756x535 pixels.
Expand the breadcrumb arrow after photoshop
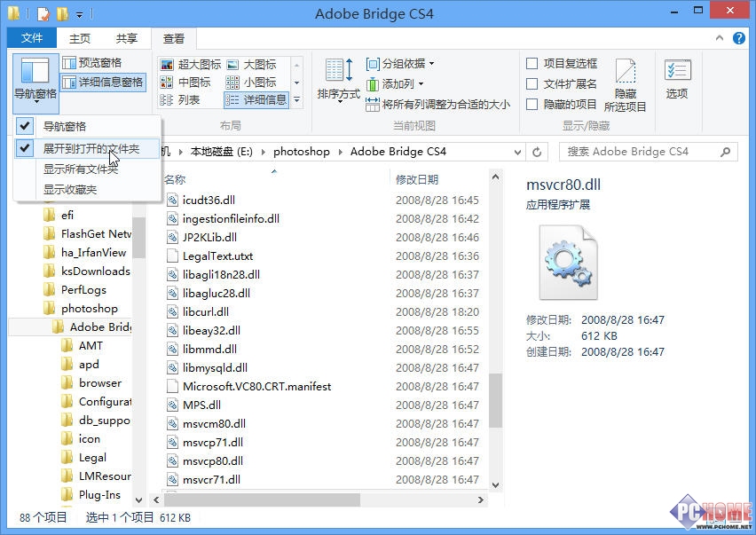[341, 153]
